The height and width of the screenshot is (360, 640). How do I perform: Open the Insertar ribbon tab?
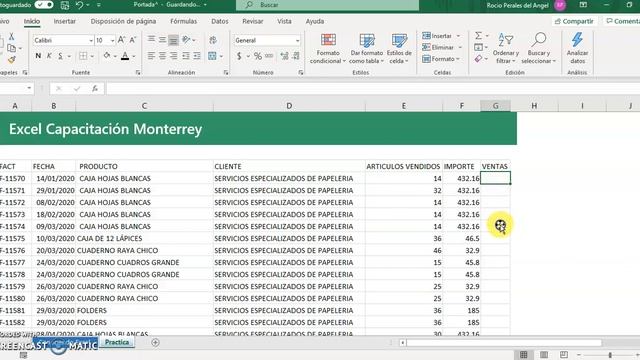64,21
